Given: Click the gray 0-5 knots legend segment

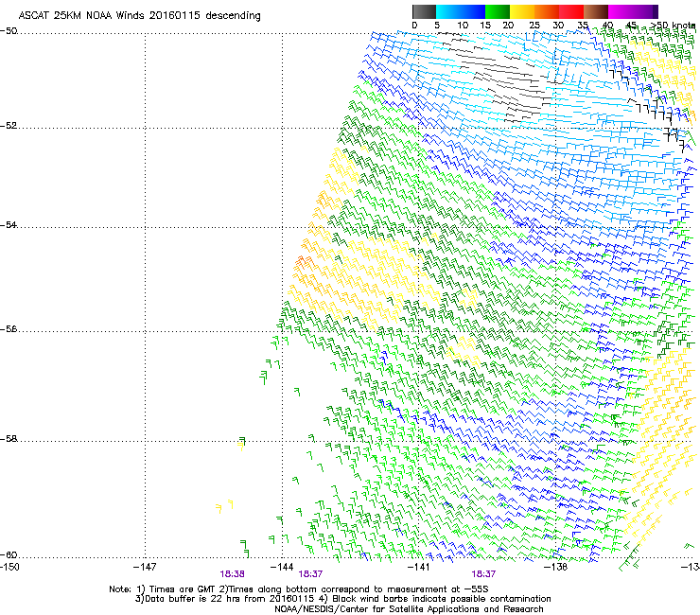Looking at the screenshot, I should click(424, 11).
